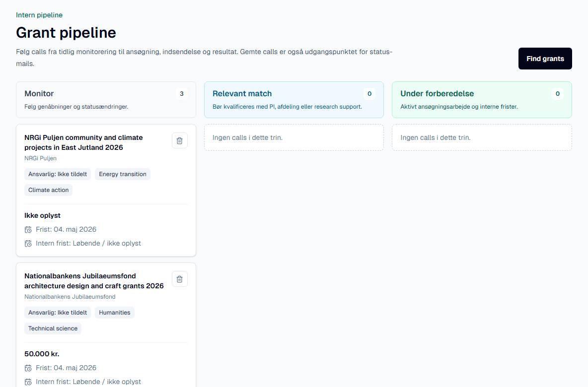Click Ansvarlig: Ikke tildelt on Nationalbankens card
The height and width of the screenshot is (387, 588).
click(58, 313)
